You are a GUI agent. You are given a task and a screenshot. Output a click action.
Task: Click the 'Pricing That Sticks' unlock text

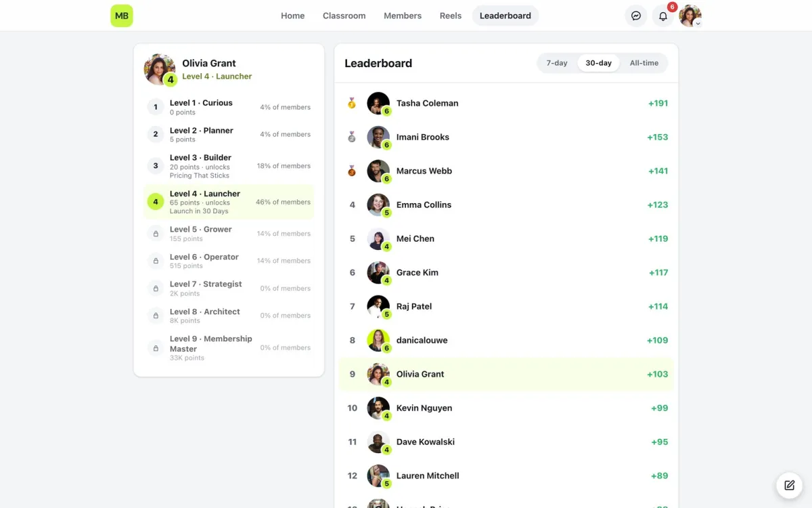pyautogui.click(x=200, y=175)
